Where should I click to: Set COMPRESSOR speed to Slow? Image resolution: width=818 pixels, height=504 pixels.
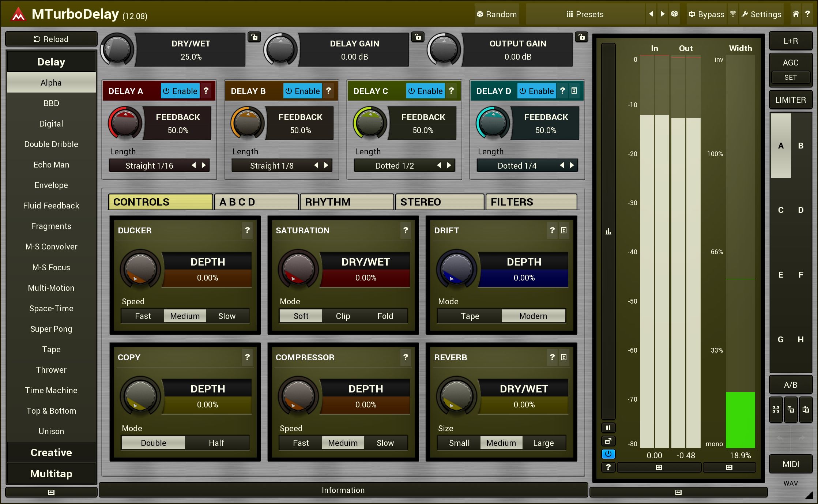coord(385,443)
